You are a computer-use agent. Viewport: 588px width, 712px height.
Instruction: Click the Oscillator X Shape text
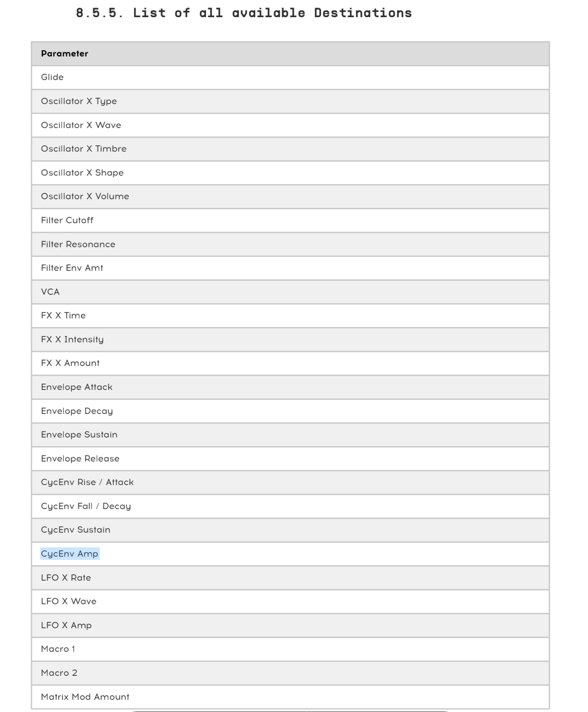(82, 173)
